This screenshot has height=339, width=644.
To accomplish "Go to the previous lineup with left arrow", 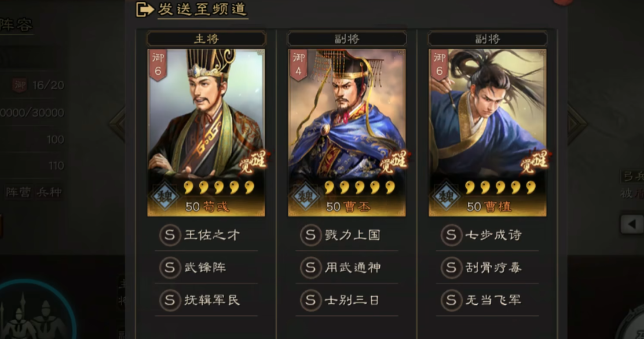I will click(118, 123).
